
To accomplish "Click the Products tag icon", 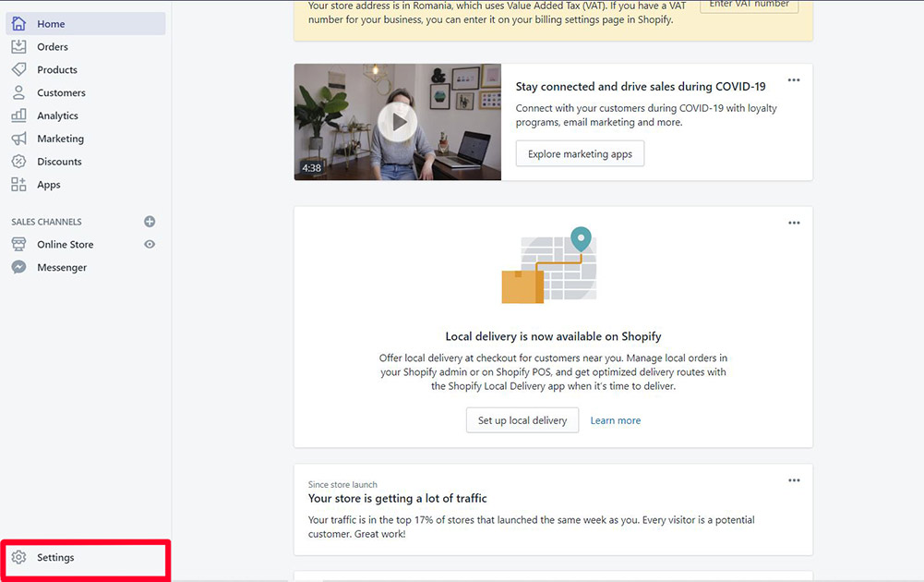I will [18, 69].
